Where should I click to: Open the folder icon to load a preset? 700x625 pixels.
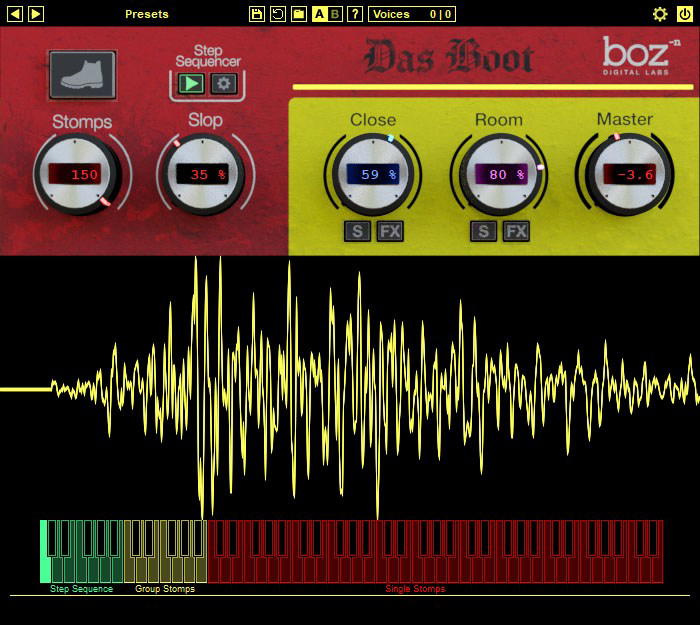(299, 14)
